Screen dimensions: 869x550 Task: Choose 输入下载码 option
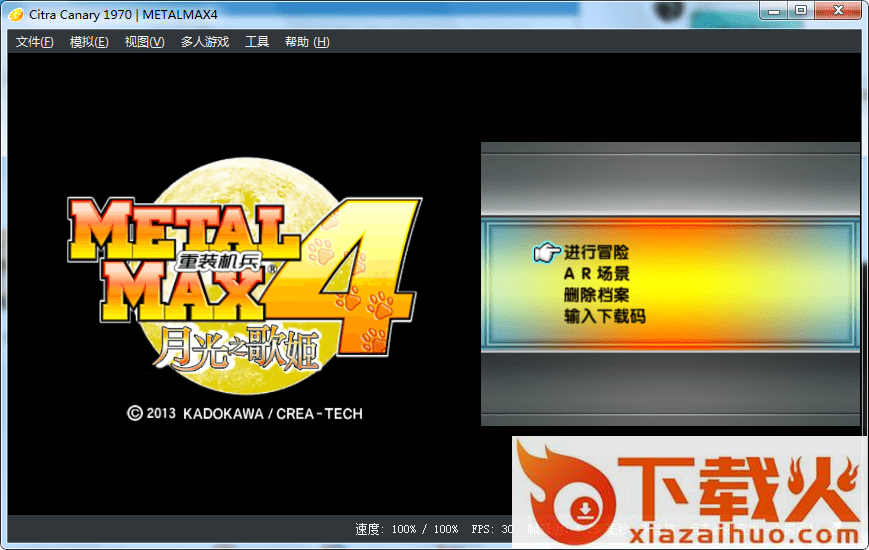pos(605,316)
